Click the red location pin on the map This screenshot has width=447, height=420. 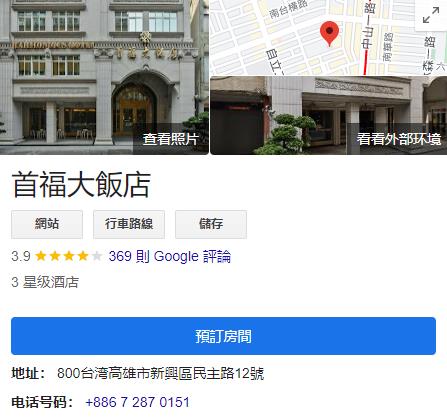click(329, 33)
